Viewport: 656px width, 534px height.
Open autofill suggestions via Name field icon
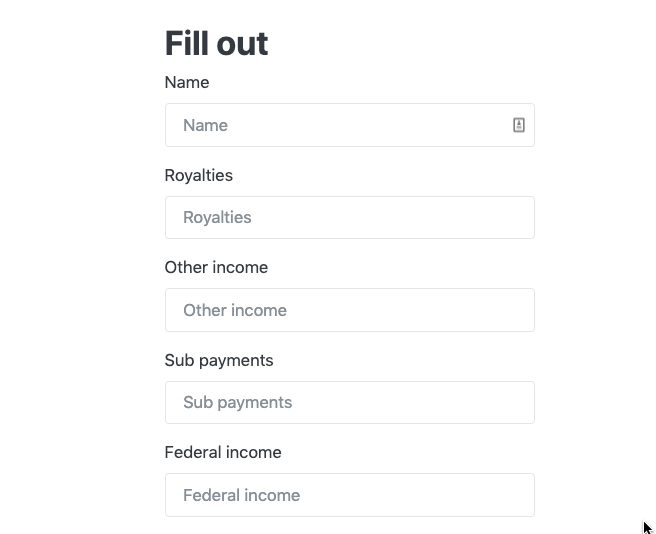click(x=519, y=125)
